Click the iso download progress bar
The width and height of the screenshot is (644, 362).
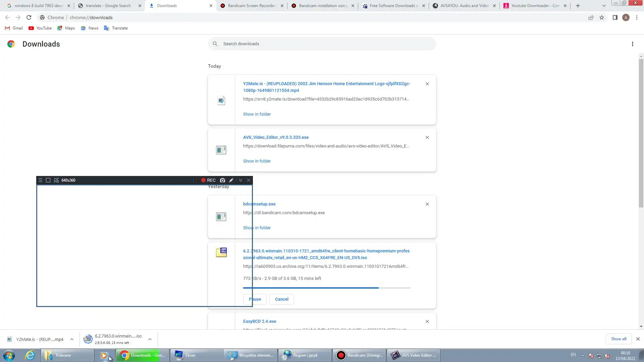coord(326,288)
